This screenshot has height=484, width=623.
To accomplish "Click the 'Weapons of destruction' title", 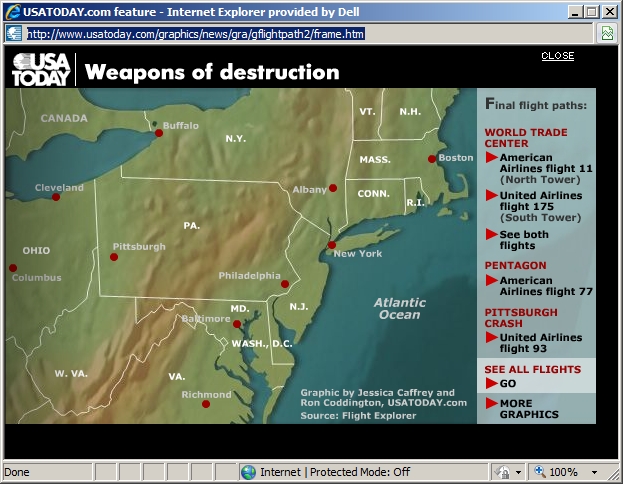I will pyautogui.click(x=212, y=72).
